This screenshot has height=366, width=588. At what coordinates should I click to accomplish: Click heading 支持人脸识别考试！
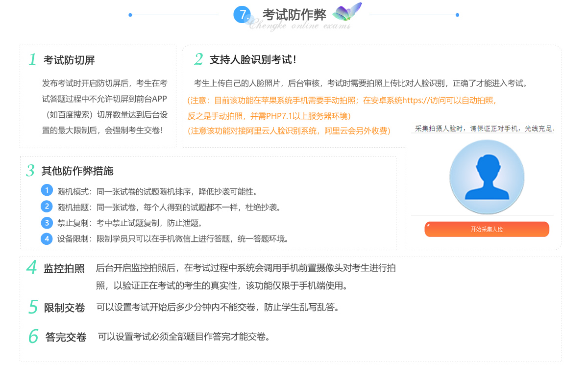click(x=253, y=59)
